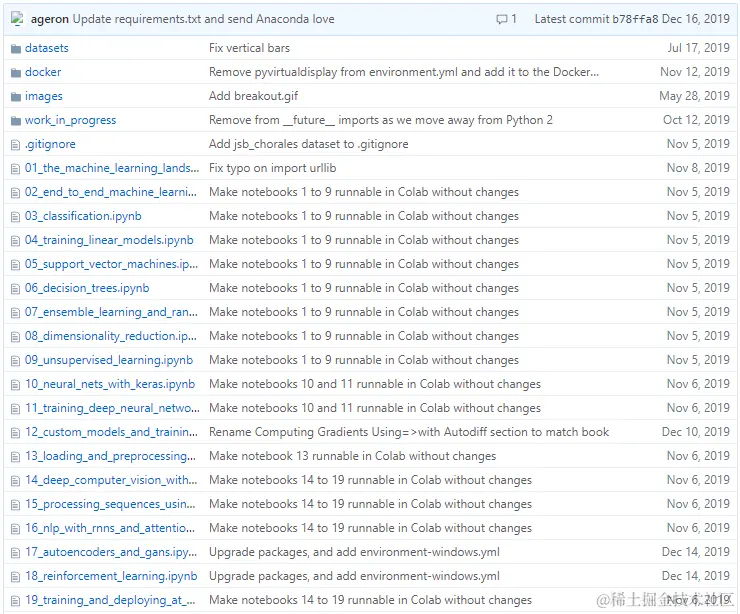
Task: Open 09_unsupervised_learning.ipynb
Action: click(x=109, y=360)
